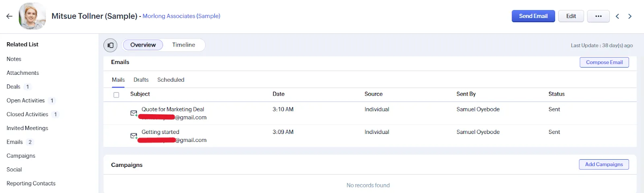Switch to the Timeline view
Image resolution: width=644 pixels, height=193 pixels.
(x=184, y=45)
